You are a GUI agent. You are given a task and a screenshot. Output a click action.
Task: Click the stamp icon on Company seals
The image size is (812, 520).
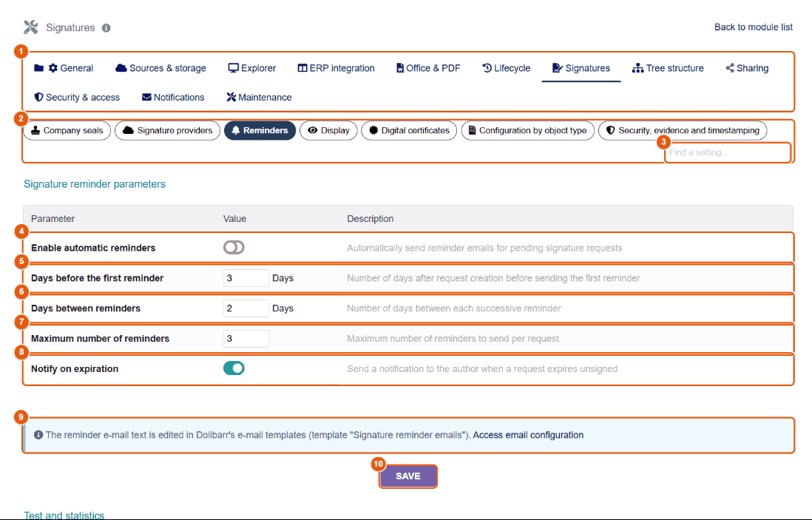(35, 130)
